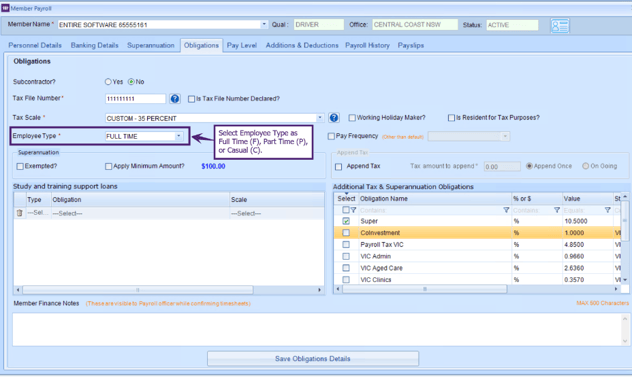632x382 pixels.
Task: Open the loan Obligation select cell
Action: [x=140, y=213]
